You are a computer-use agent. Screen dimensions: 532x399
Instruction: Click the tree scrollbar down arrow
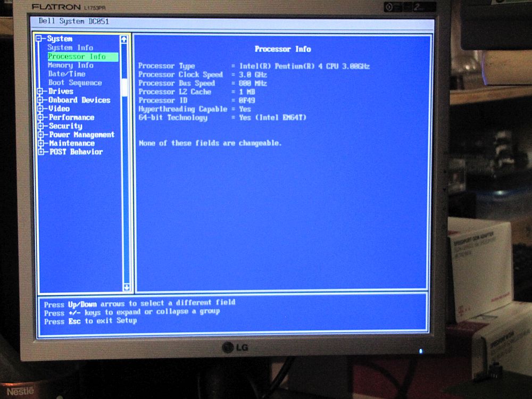point(127,287)
